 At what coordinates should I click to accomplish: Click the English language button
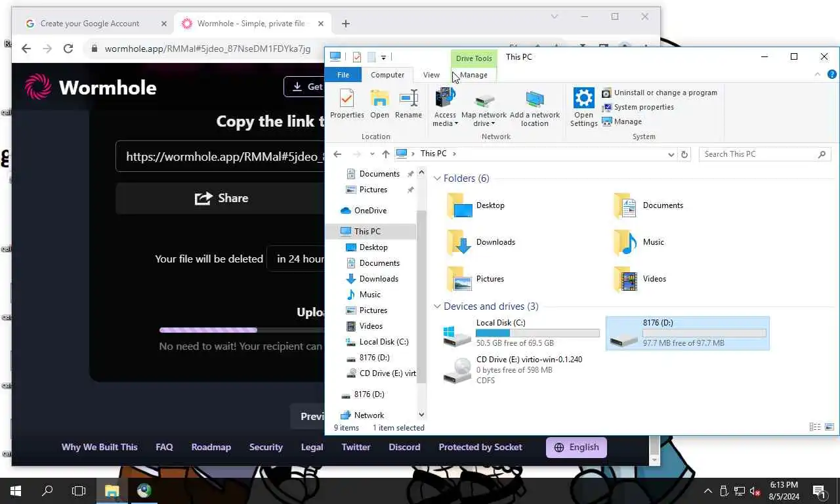point(576,448)
